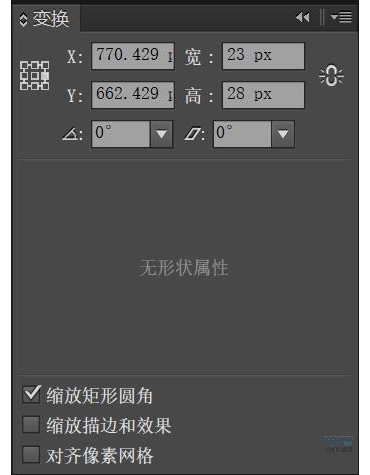Toggle the constrain width and height proportions link icon

click(x=331, y=76)
